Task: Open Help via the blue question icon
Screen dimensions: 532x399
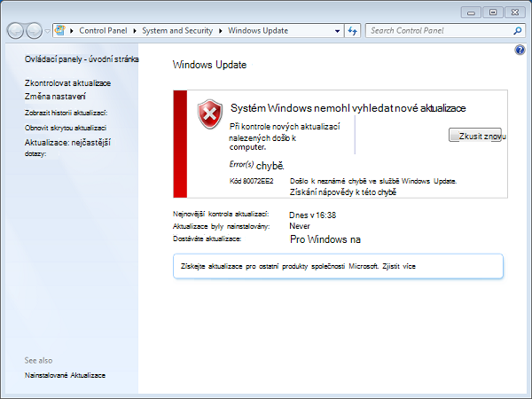Action: click(x=520, y=51)
